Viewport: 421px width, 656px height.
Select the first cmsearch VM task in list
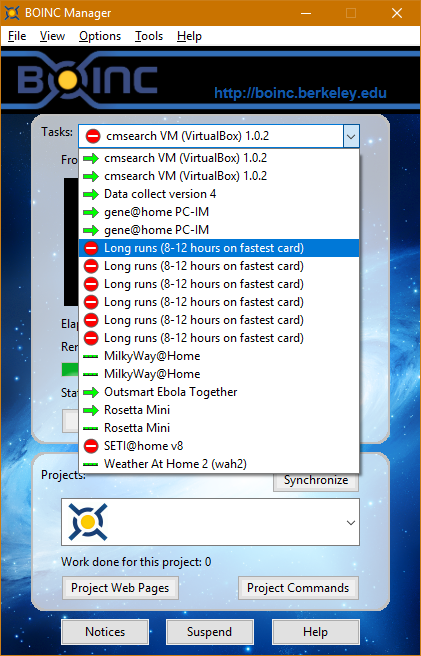click(x=219, y=158)
